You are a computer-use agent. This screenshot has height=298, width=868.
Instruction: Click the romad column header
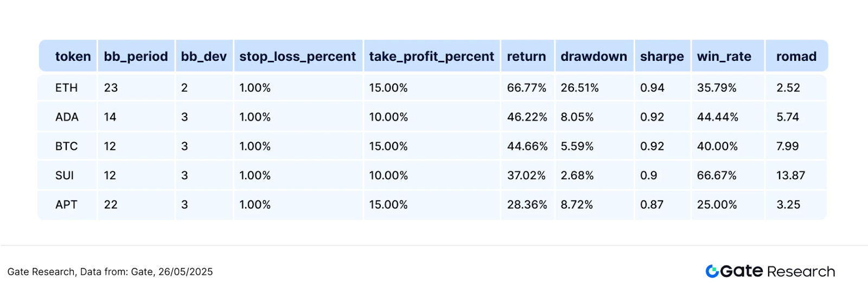pos(796,56)
